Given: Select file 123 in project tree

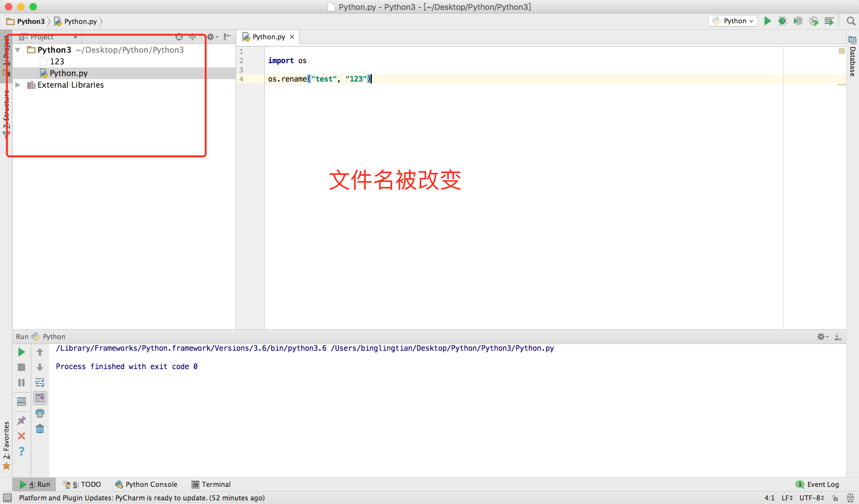Looking at the screenshot, I should (x=56, y=62).
